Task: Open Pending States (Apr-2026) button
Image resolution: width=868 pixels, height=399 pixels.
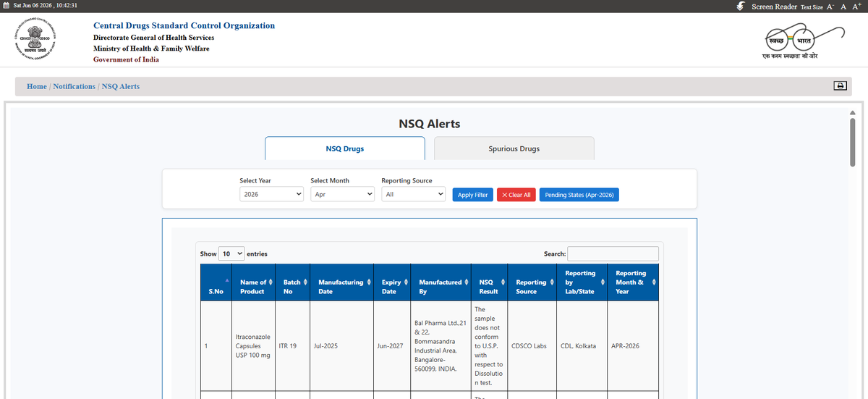Action: (579, 195)
